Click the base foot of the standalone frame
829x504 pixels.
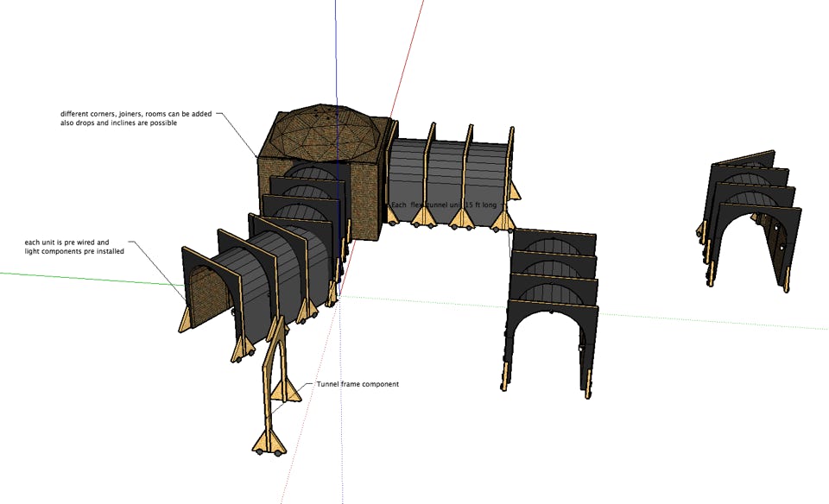click(x=269, y=442)
